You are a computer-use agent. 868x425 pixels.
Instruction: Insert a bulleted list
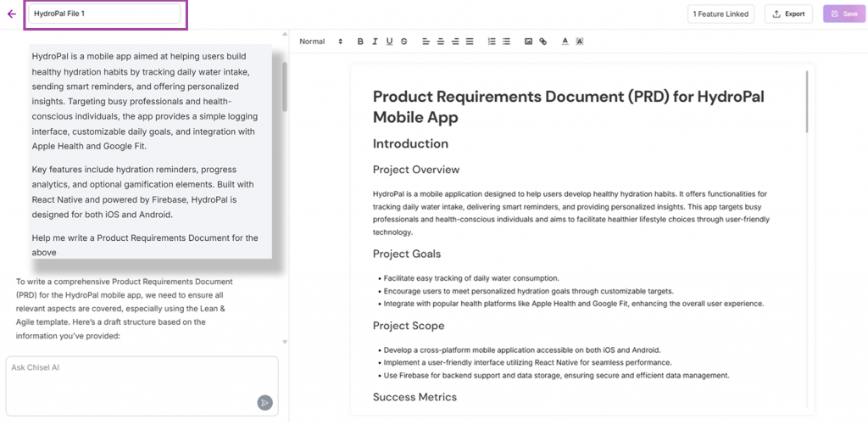(506, 42)
